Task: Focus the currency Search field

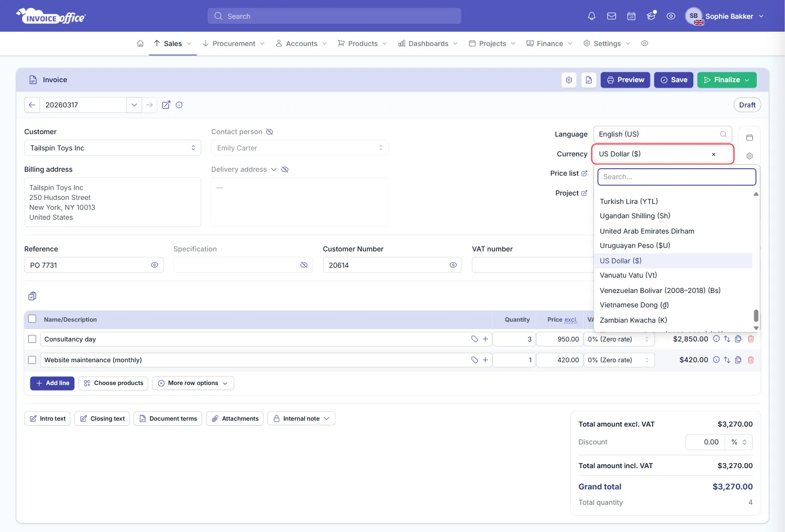Action: click(x=677, y=177)
